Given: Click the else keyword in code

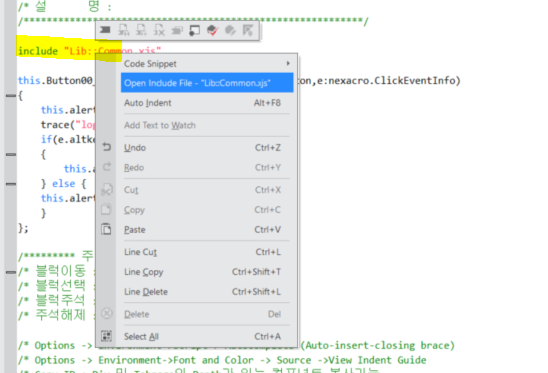Looking at the screenshot, I should point(64,184).
